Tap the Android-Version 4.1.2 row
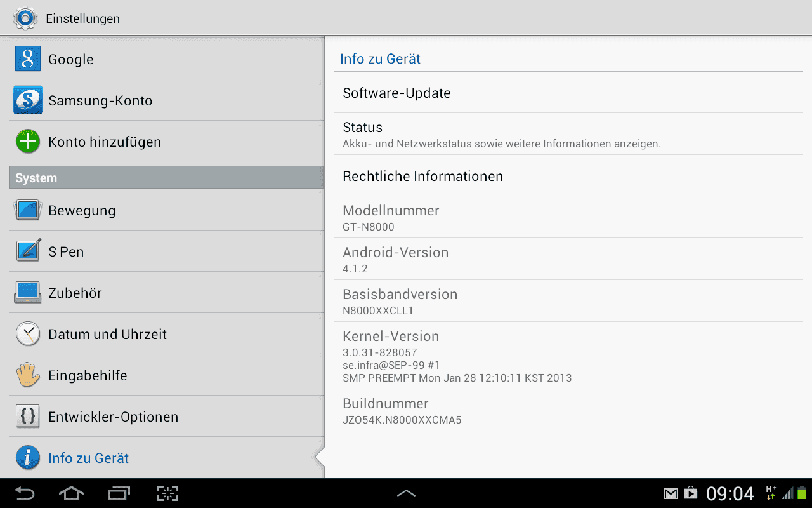 [x=568, y=259]
